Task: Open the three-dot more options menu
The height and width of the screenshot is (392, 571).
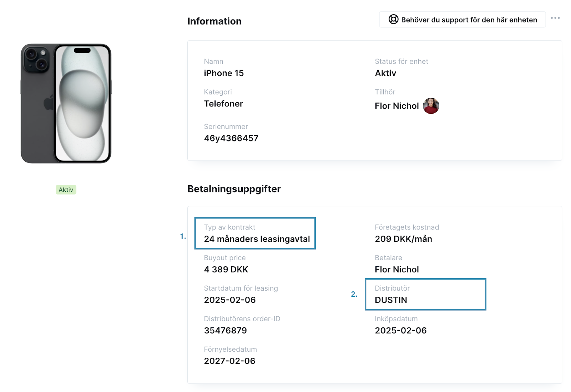Action: tap(555, 18)
